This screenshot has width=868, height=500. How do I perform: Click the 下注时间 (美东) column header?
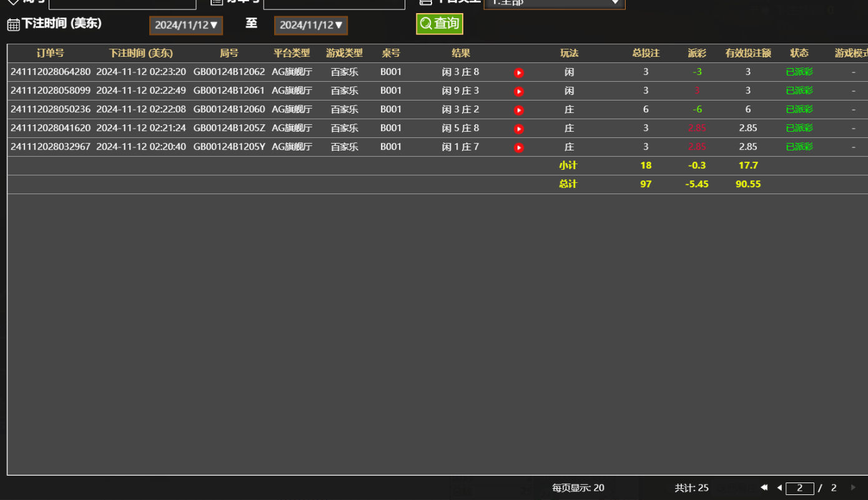(141, 53)
